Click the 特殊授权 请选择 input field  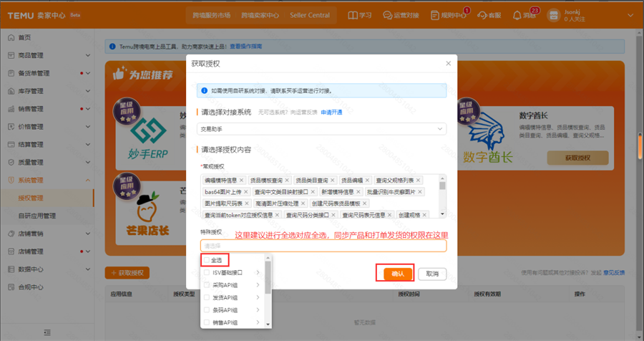tap(323, 246)
